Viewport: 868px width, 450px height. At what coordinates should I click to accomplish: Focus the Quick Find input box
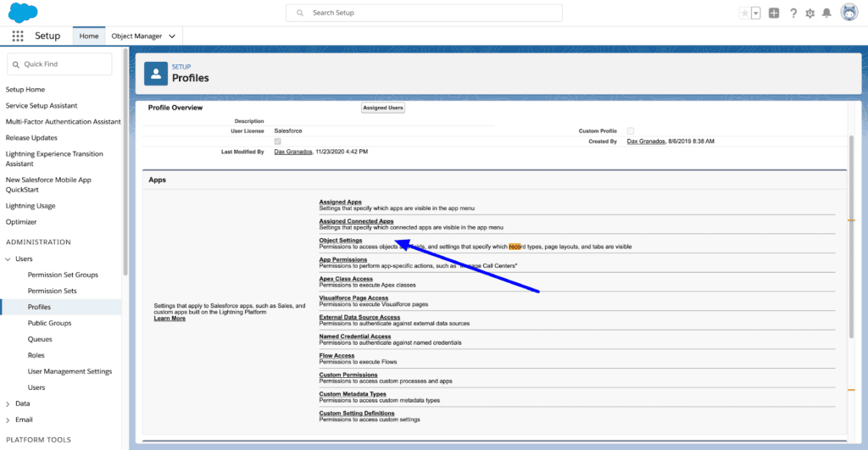tap(60, 64)
